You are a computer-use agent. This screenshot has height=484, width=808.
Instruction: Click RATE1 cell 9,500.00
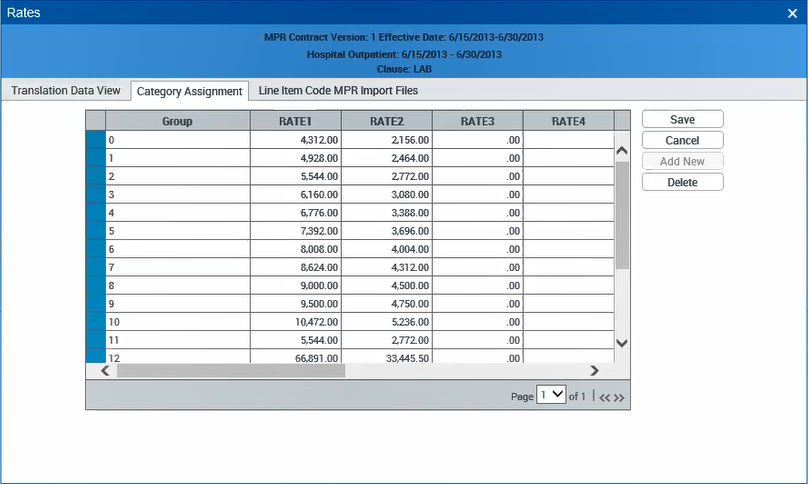(296, 304)
